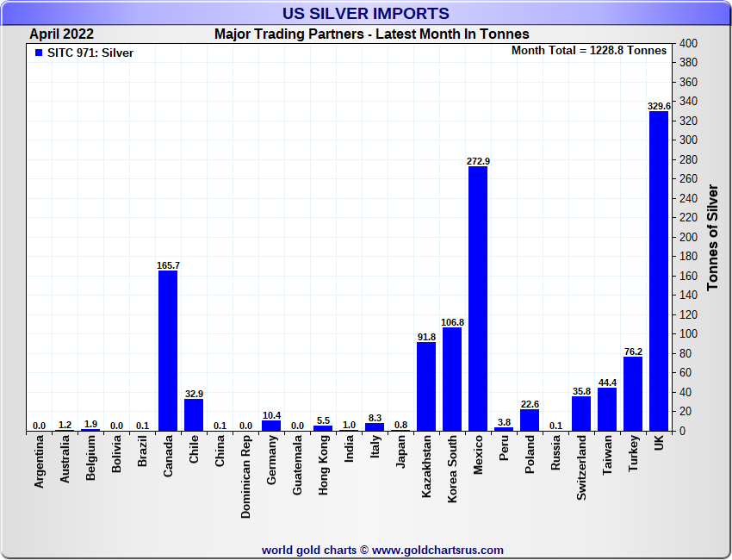Image resolution: width=732 pixels, height=560 pixels.
Task: Click the Korea South bar labeled 106.8
Action: tap(451, 379)
